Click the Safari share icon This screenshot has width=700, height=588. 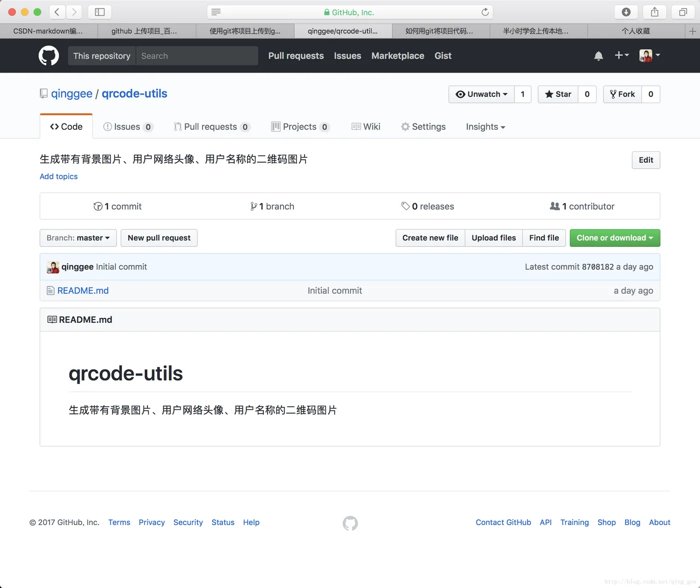click(x=654, y=12)
